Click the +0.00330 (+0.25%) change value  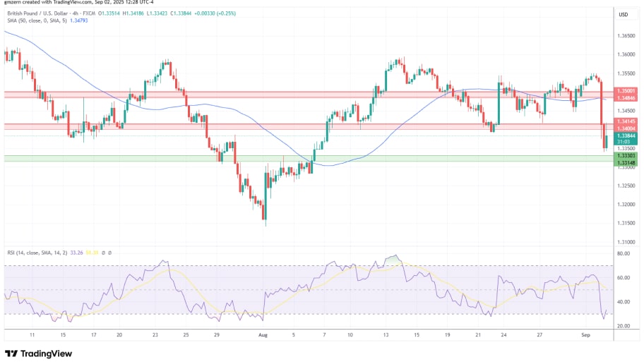pyautogui.click(x=215, y=13)
